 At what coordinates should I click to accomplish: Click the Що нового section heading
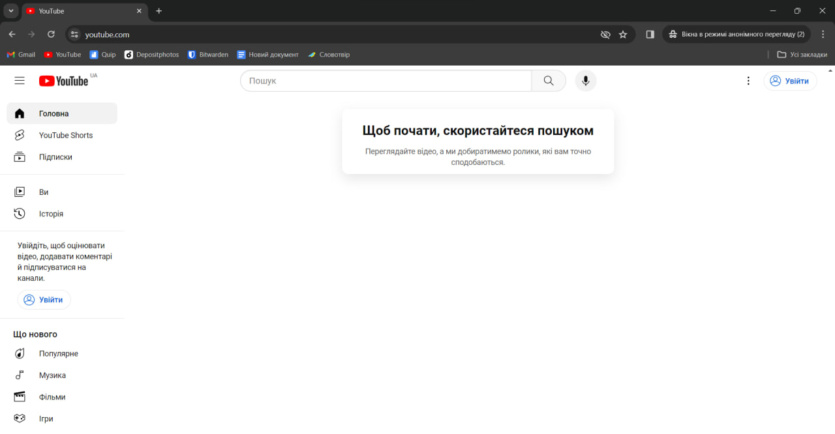35,334
